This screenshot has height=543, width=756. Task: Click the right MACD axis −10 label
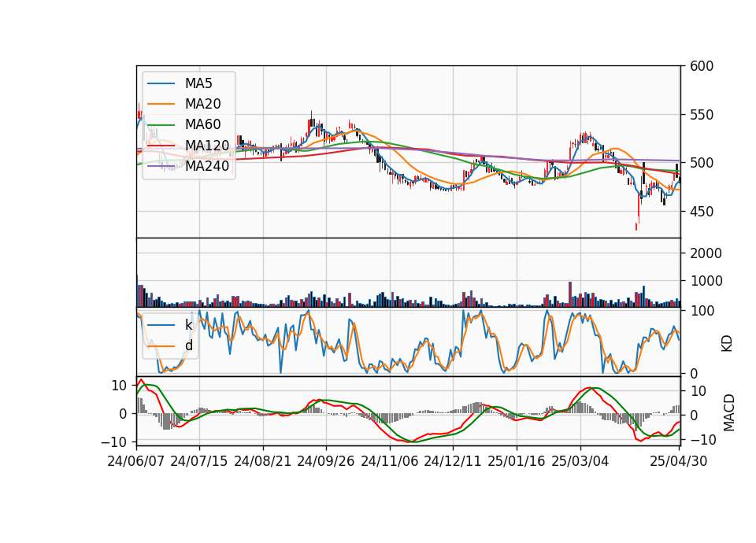click(703, 440)
